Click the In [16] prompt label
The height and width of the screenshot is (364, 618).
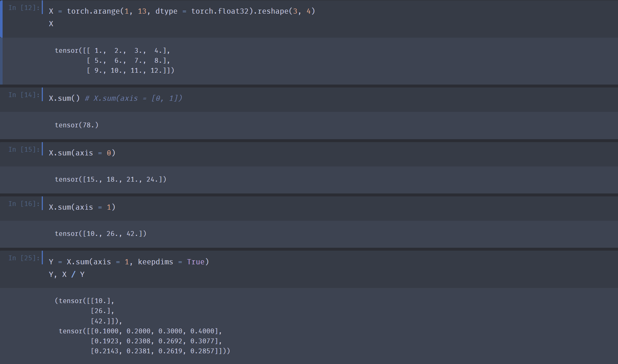point(24,204)
